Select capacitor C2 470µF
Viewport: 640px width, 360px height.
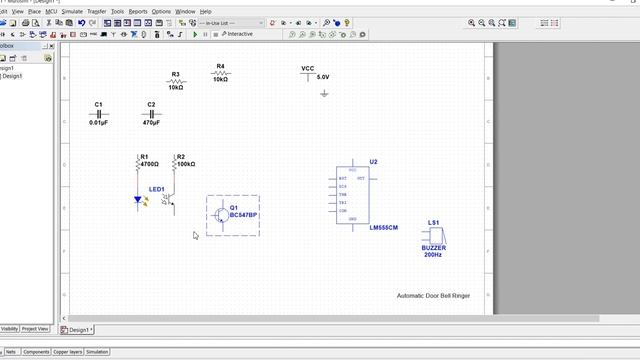[151, 114]
